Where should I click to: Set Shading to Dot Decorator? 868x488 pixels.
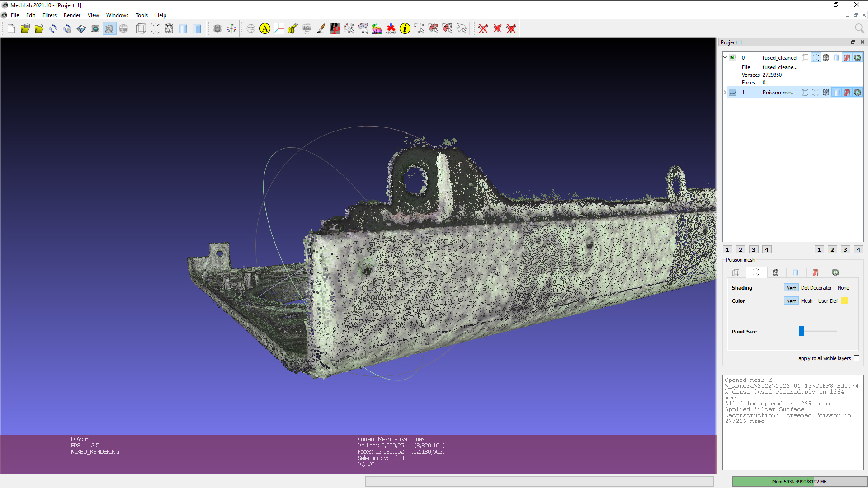pos(816,288)
